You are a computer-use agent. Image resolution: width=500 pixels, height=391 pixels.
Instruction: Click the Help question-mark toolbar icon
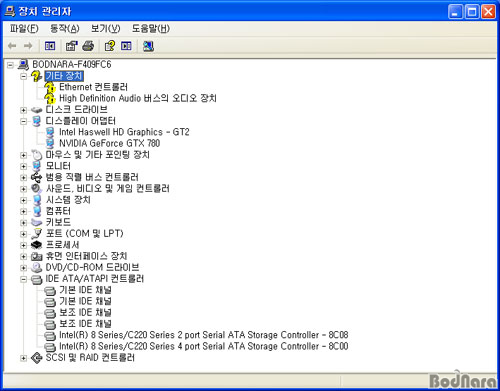(110, 46)
